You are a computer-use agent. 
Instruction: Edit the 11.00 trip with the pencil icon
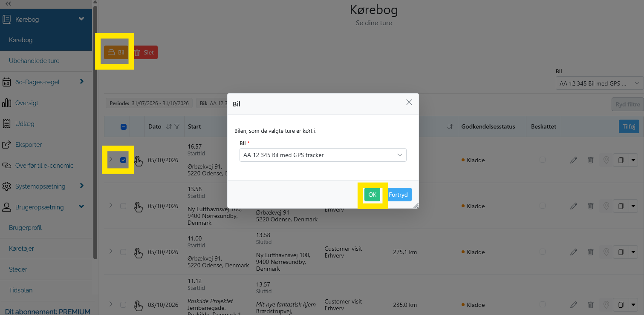(x=574, y=252)
